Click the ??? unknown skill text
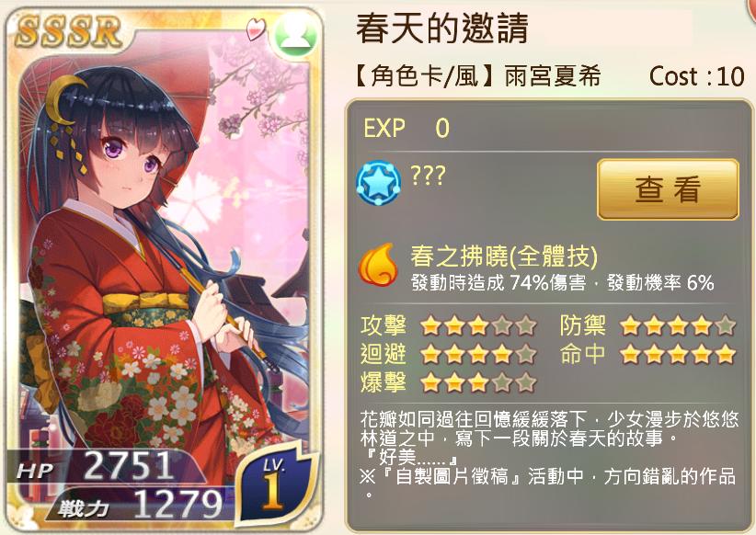This screenshot has width=756, height=535. (429, 176)
